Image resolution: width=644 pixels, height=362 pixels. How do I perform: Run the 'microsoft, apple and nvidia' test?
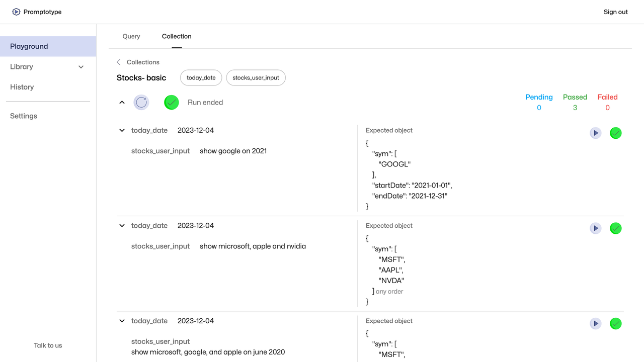point(596,228)
